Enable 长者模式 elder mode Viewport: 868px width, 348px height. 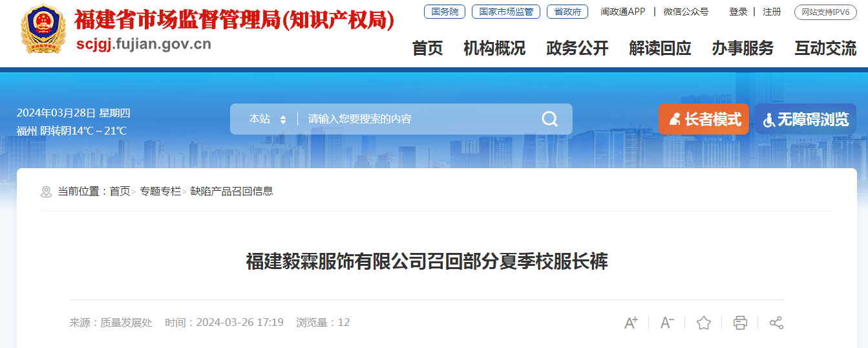click(x=704, y=119)
